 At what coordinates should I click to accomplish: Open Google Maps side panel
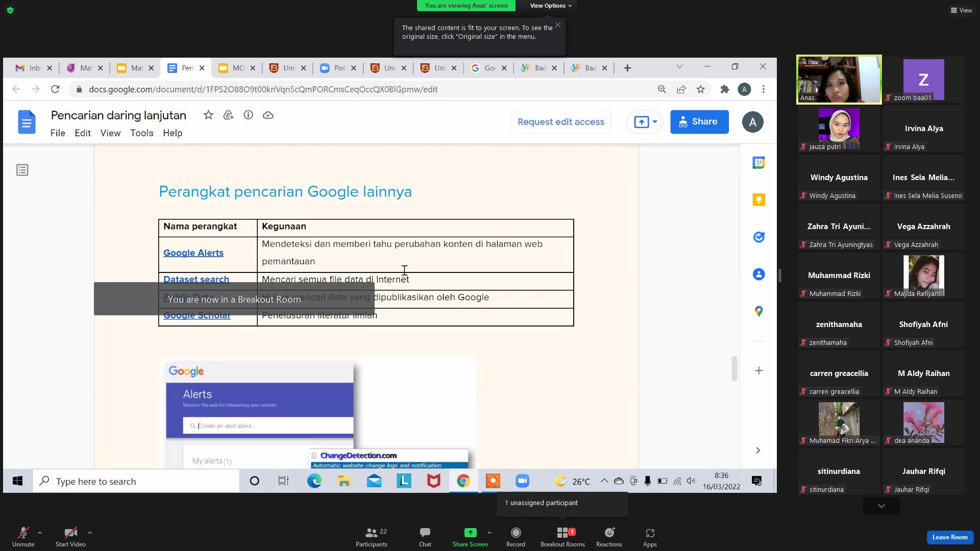pos(759,311)
